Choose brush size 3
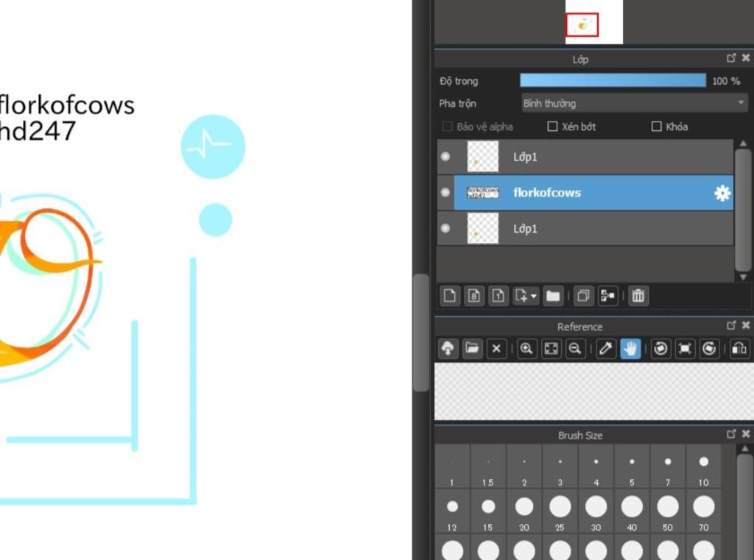Viewport: 754px width, 560px height. 560,467
